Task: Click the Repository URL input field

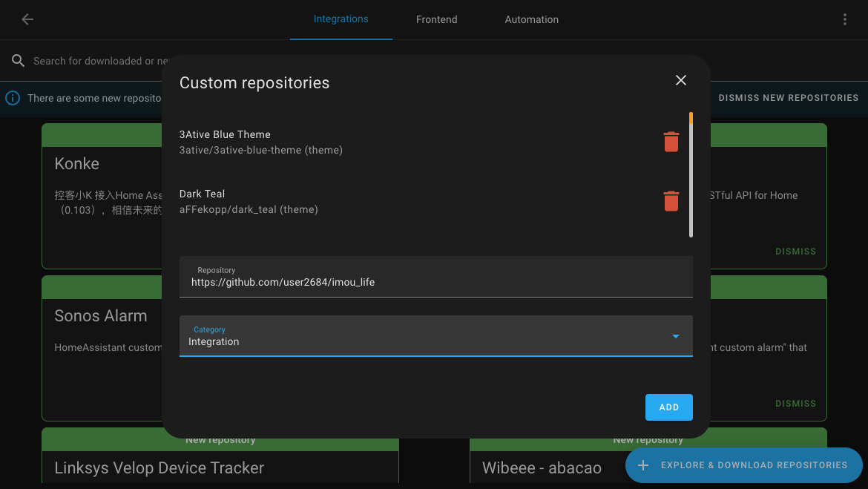Action: [x=435, y=282]
